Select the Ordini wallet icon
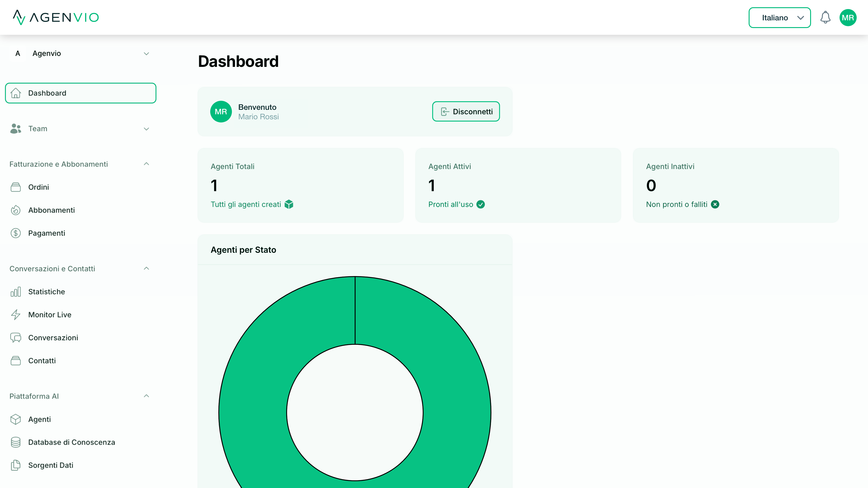Screen dimensions: 868x488 [x=16, y=187]
